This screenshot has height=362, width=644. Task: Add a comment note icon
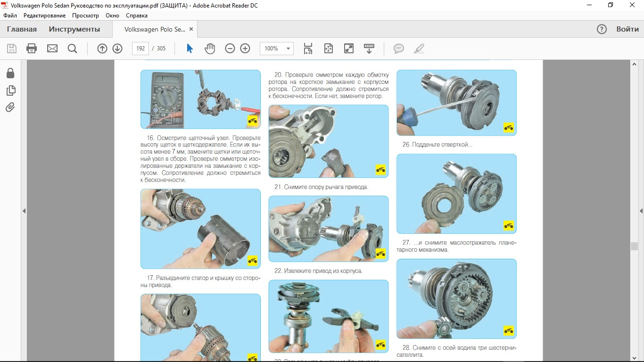(x=399, y=49)
